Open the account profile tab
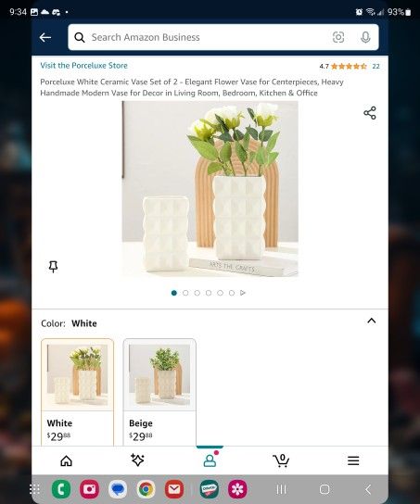Screen dimensions: 420x504 (210, 460)
